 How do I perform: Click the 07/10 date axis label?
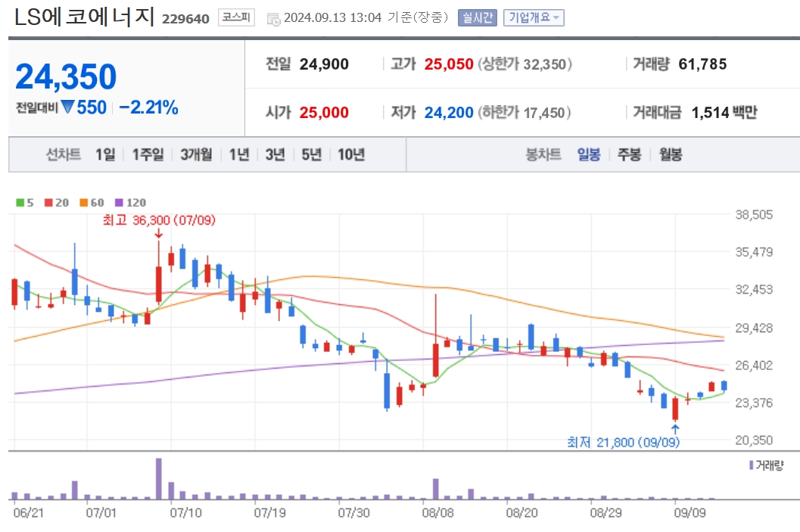[185, 512]
